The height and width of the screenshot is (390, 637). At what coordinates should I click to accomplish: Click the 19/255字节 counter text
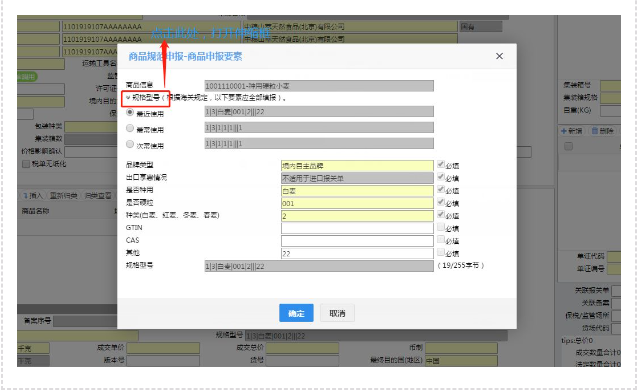click(x=461, y=265)
